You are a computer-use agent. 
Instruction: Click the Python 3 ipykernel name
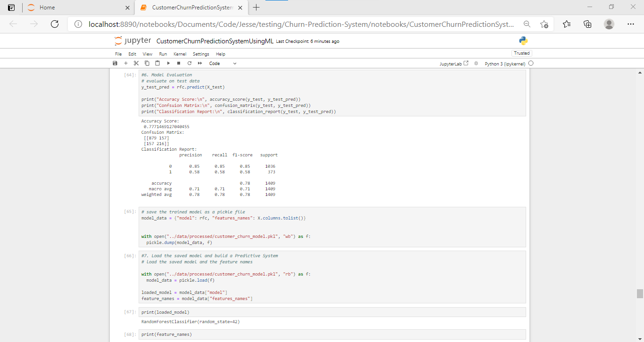tap(504, 63)
